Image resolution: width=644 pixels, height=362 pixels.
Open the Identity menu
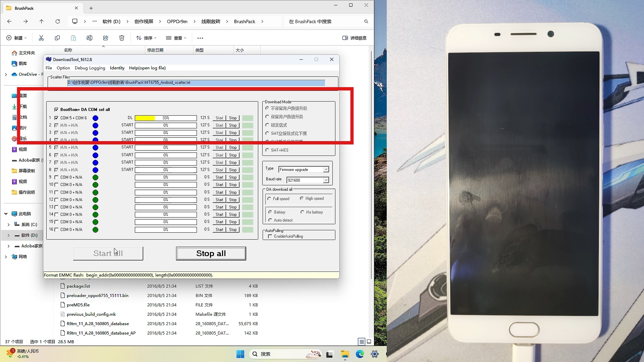point(117,68)
